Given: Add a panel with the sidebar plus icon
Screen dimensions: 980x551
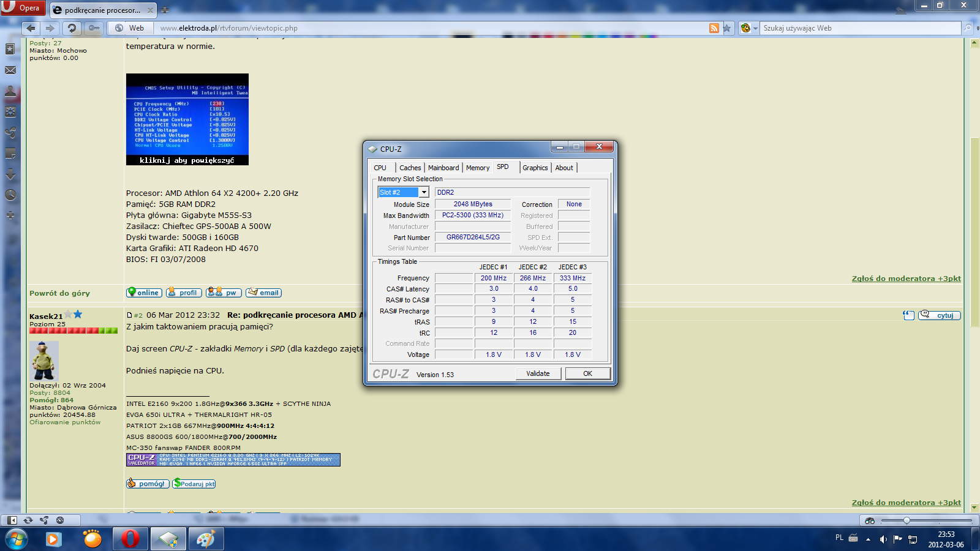Looking at the screenshot, I should [x=10, y=216].
